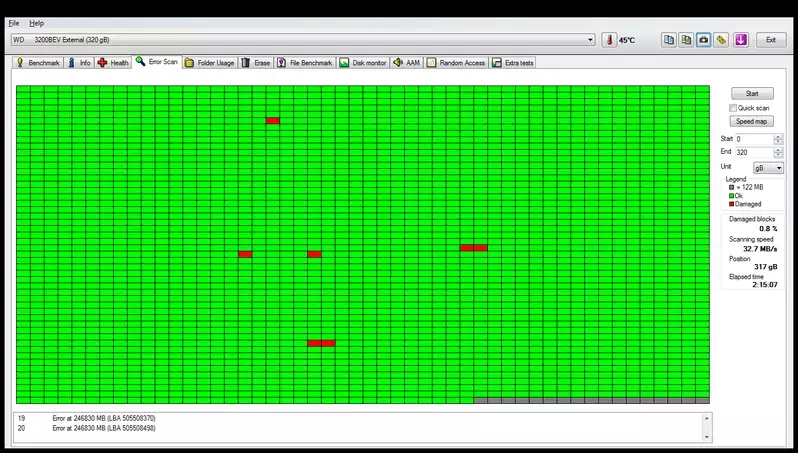Switch to the Random Access tab
The height and width of the screenshot is (453, 798).
[x=456, y=63]
